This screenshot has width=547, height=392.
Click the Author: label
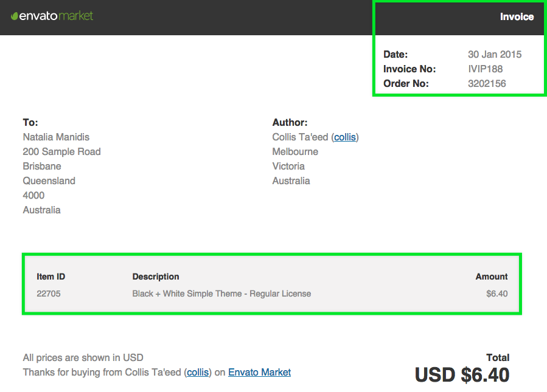(x=290, y=123)
